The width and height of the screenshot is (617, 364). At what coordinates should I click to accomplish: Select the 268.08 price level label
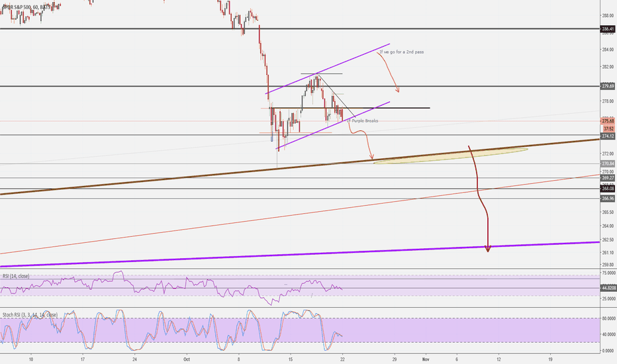coord(608,189)
